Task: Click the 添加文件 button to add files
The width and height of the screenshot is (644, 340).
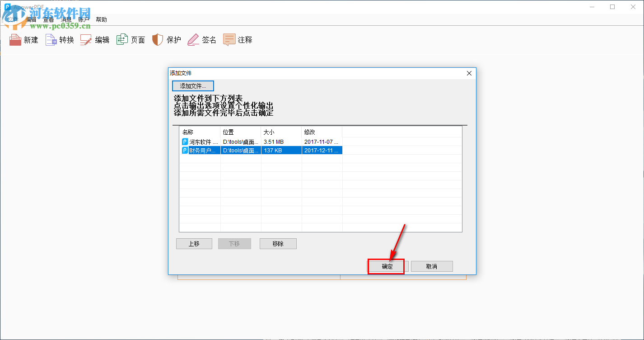Action: click(x=193, y=85)
